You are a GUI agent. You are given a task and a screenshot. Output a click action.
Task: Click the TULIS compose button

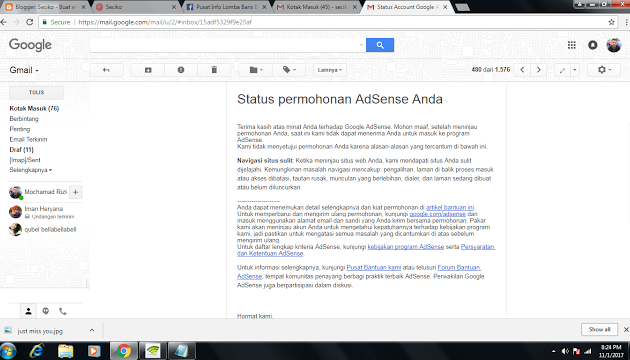tap(36, 92)
